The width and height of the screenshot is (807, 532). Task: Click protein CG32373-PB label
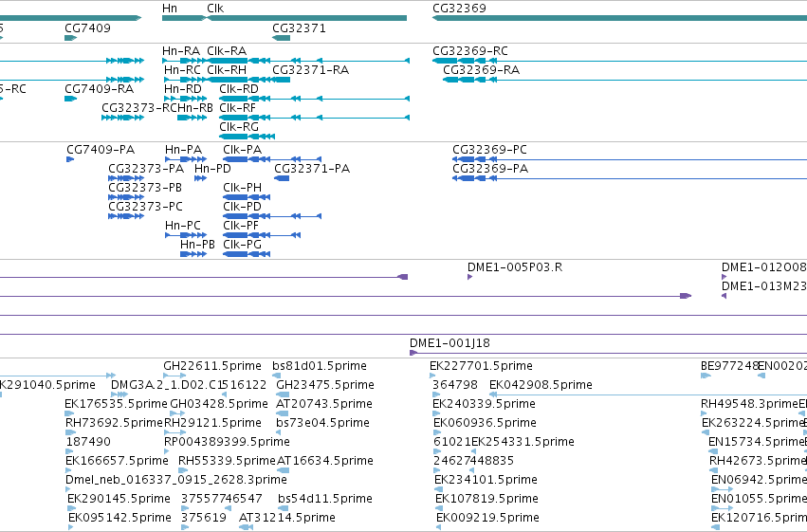tap(145, 188)
